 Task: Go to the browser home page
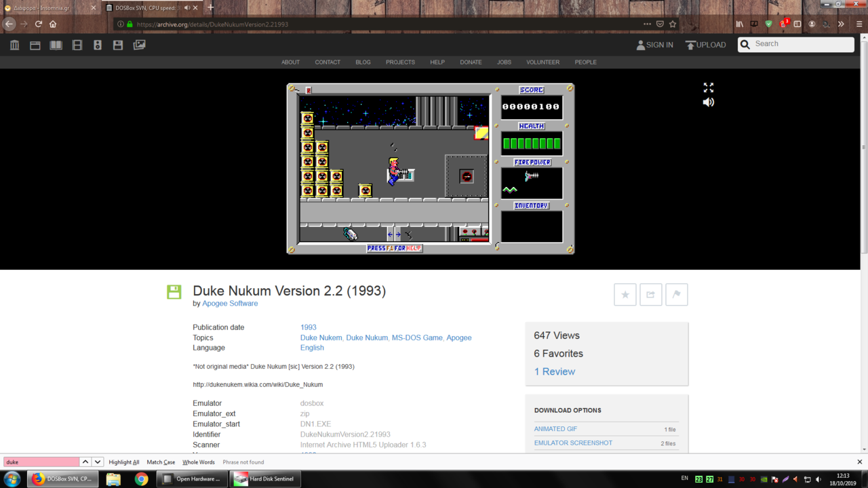53,24
